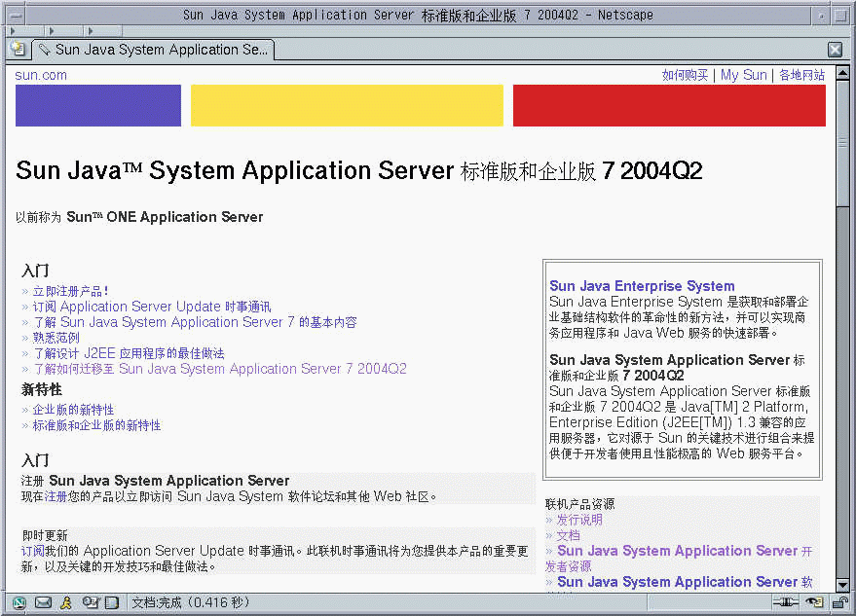Click the 以前称为 Sun ONE Application Server subtitle
Viewport: 856px width, 616px height.
point(139,217)
